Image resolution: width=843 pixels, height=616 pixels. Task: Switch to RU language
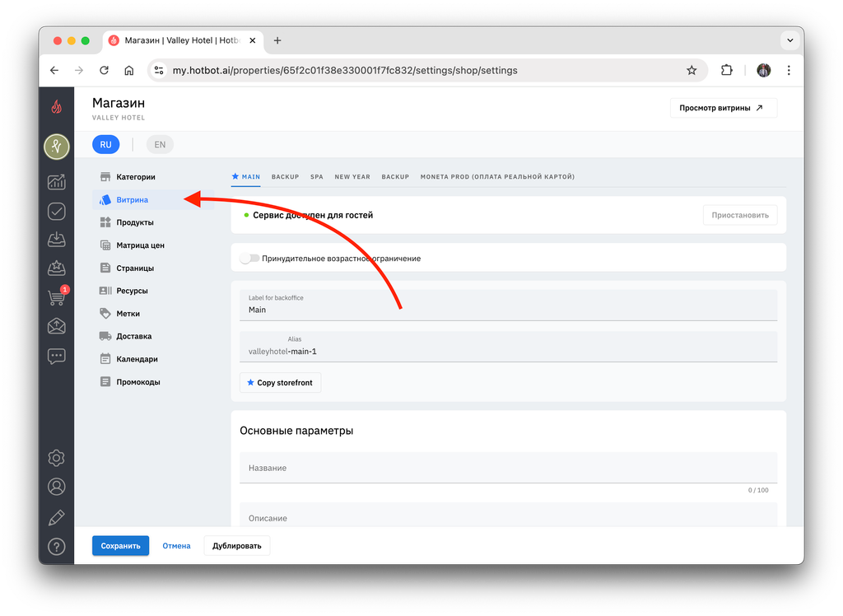[x=105, y=145]
